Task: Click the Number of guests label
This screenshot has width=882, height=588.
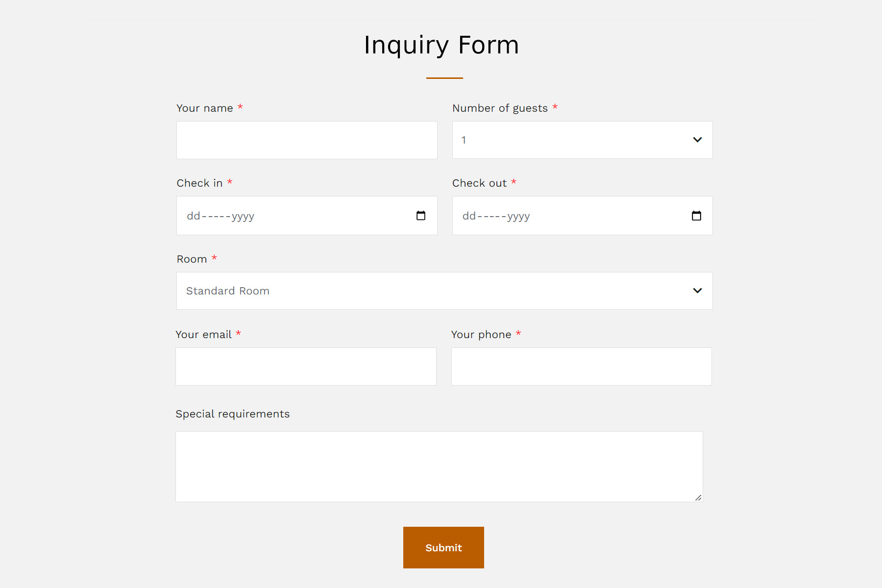Action: (500, 108)
